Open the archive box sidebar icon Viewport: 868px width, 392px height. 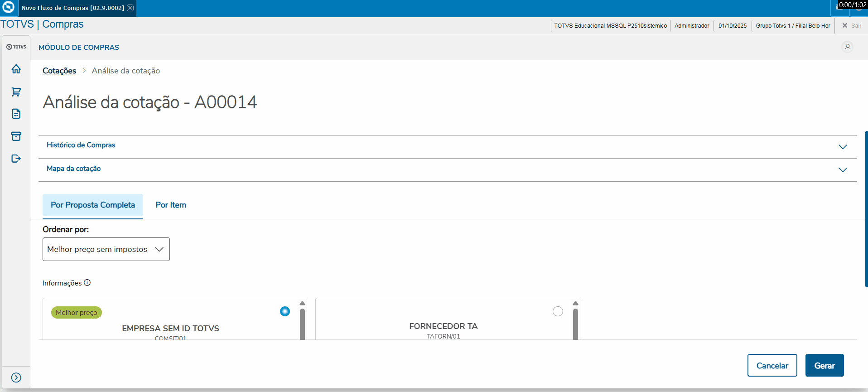click(16, 136)
